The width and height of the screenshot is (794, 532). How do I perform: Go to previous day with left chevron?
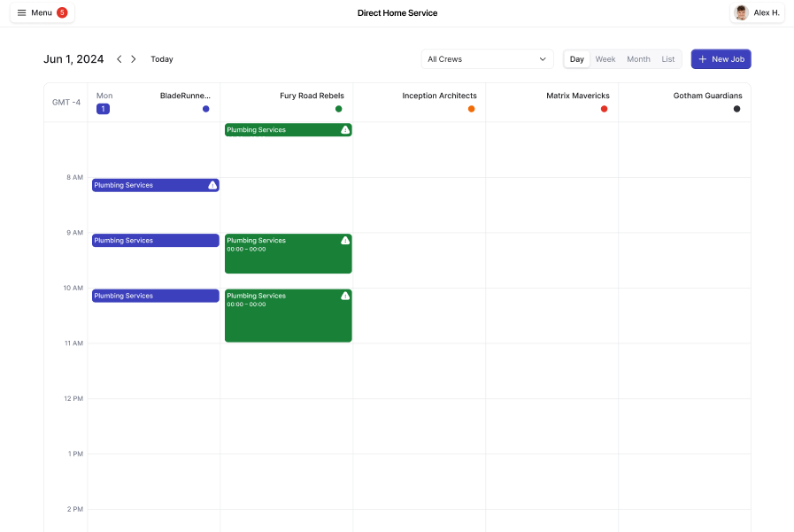119,59
